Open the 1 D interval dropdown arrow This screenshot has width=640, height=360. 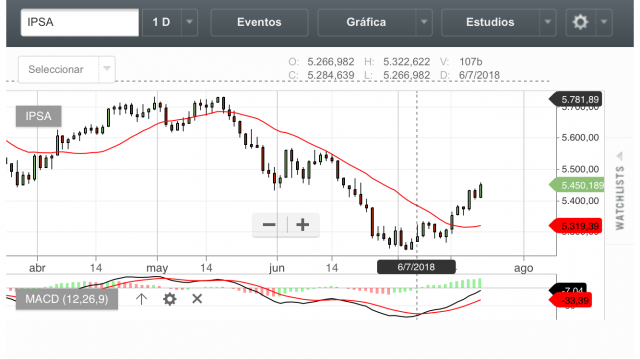[x=189, y=22]
